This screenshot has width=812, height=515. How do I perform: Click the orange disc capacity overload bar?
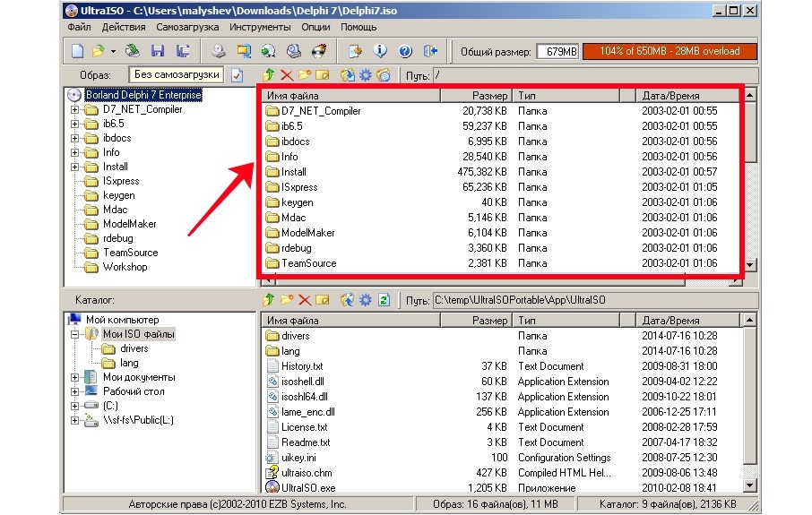(669, 52)
